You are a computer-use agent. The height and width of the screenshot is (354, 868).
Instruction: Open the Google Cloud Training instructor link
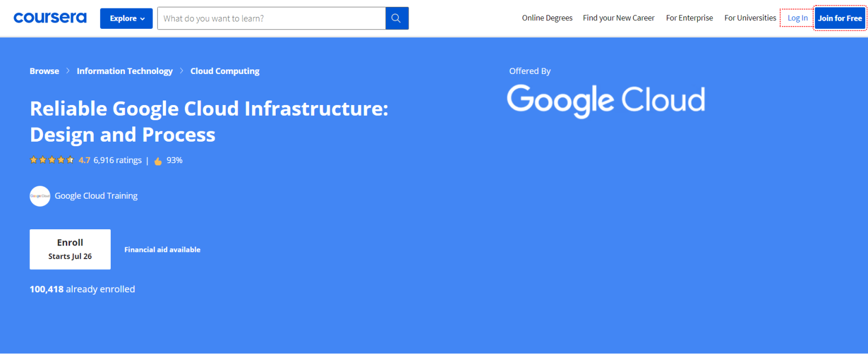point(96,196)
